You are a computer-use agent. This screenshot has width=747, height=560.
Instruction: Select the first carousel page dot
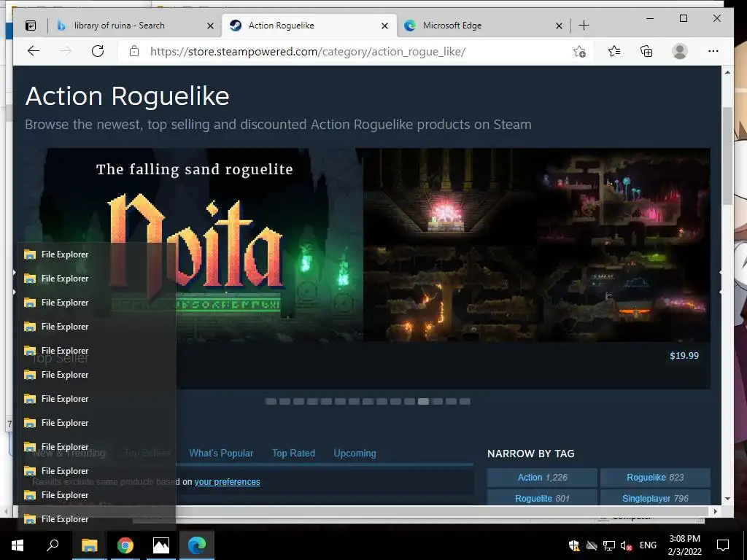click(x=271, y=402)
